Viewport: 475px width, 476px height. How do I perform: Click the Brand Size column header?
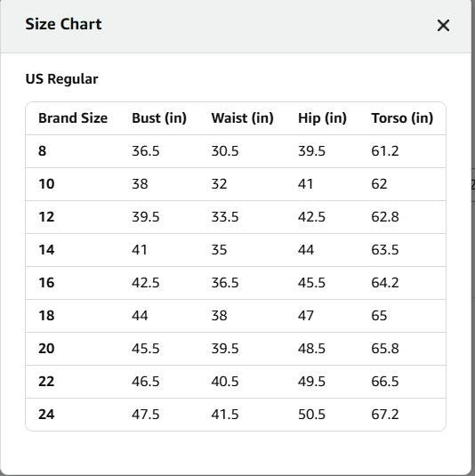73,118
